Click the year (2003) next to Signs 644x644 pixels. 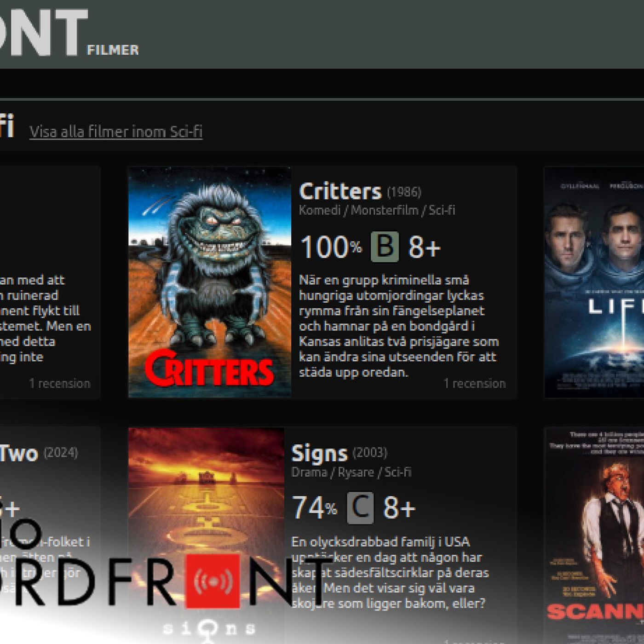370,453
